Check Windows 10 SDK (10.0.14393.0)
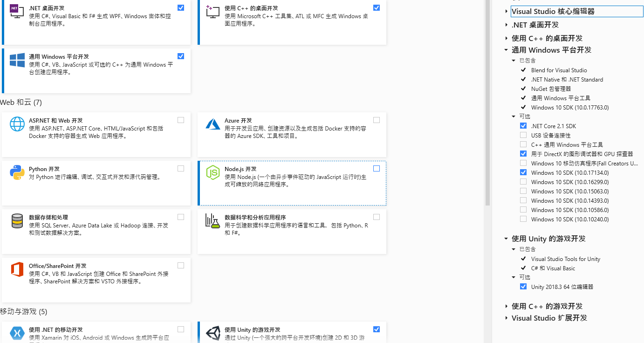The height and width of the screenshot is (343, 644). [523, 200]
